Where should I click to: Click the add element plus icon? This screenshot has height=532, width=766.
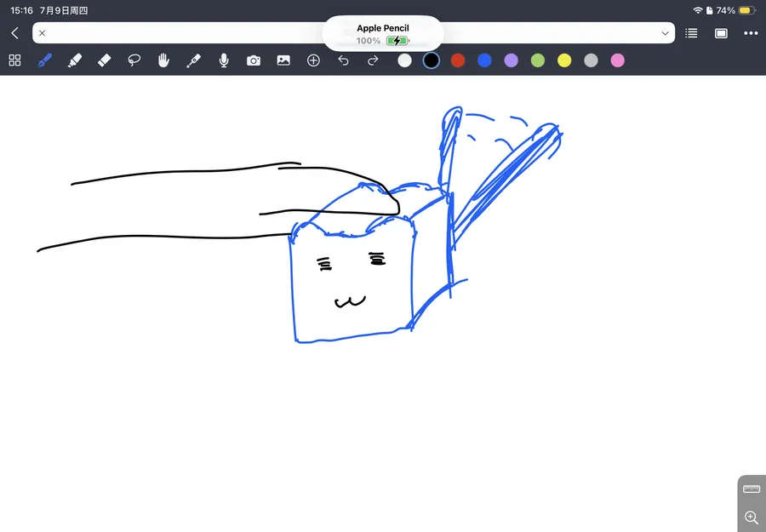click(313, 60)
